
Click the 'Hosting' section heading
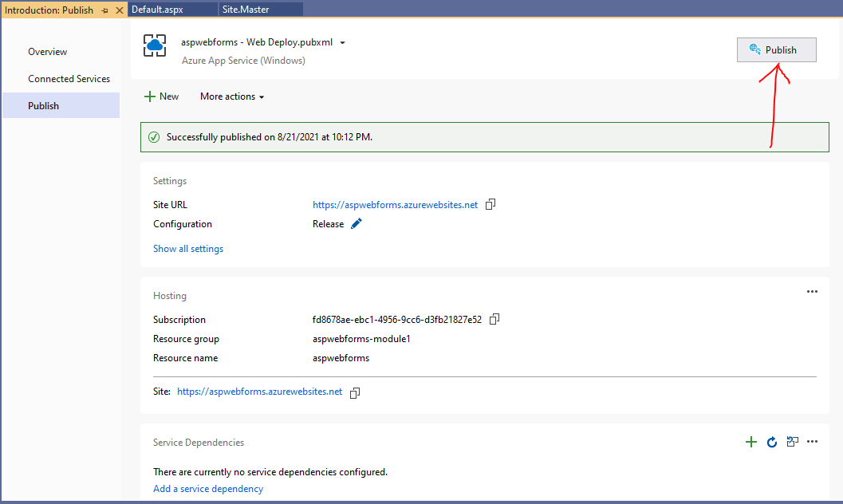[170, 296]
